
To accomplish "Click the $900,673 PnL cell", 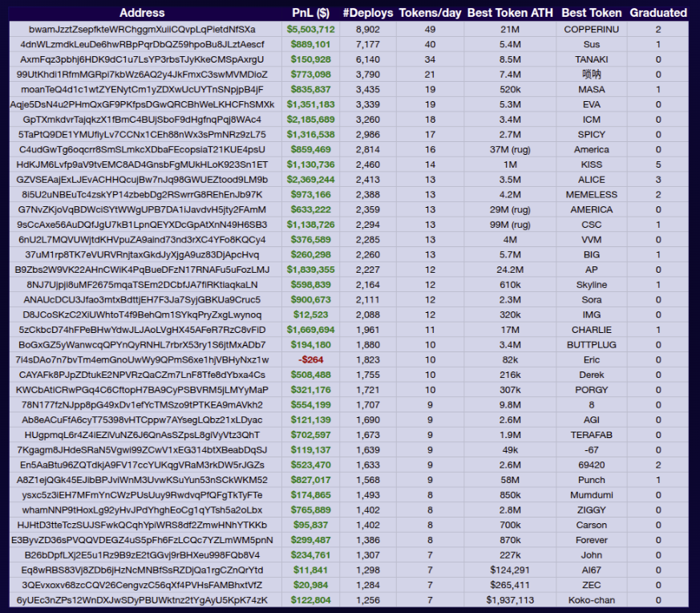I will click(311, 300).
